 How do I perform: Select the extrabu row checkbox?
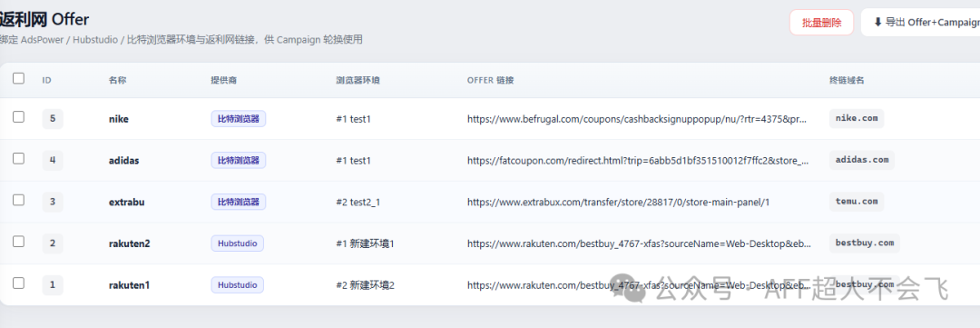(x=19, y=200)
